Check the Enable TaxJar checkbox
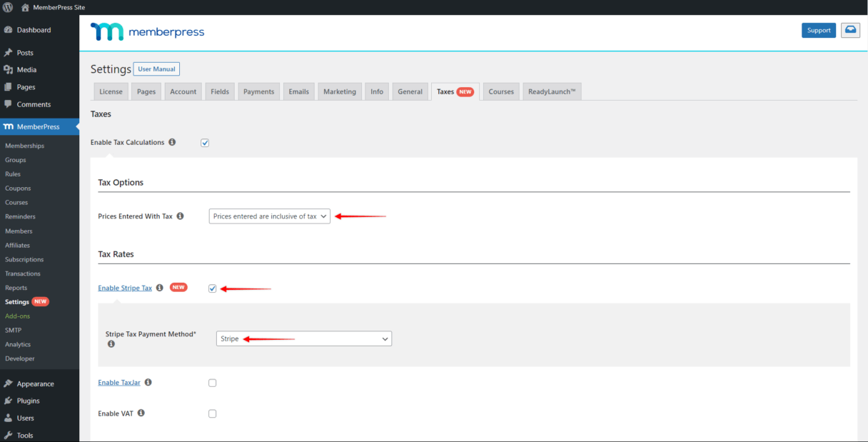This screenshot has height=442, width=868. 212,383
